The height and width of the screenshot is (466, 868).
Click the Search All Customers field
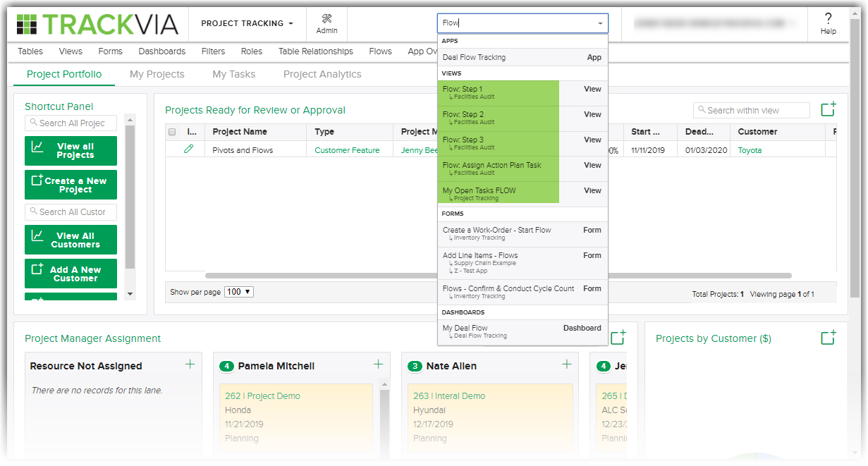point(71,211)
